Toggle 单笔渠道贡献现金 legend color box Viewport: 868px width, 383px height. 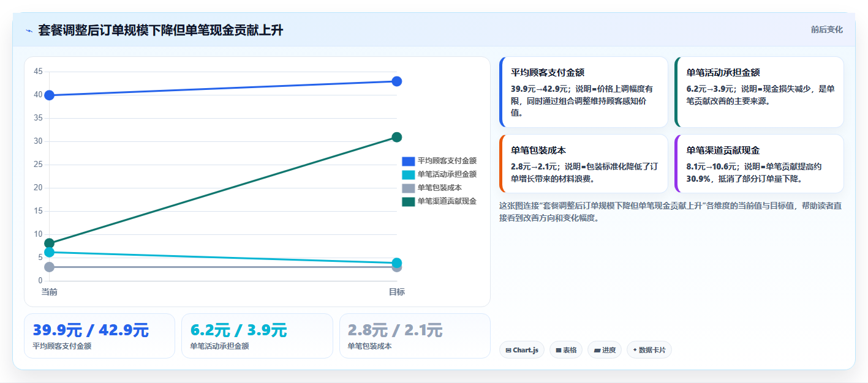click(x=408, y=201)
